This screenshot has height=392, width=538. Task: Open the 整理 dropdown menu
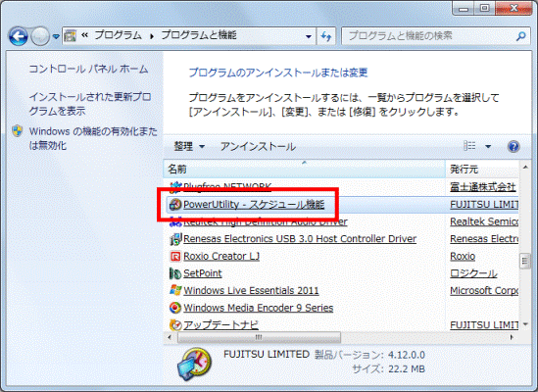(189, 147)
